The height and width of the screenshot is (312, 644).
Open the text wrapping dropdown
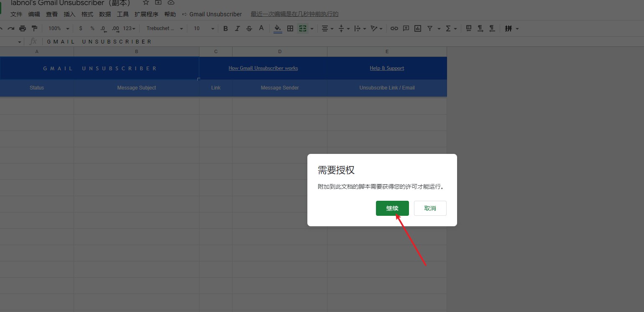click(360, 28)
